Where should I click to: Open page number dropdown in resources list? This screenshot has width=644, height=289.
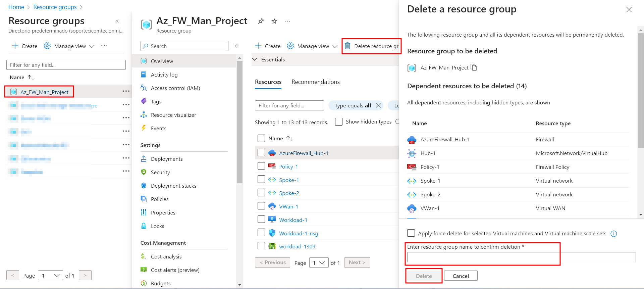click(319, 262)
